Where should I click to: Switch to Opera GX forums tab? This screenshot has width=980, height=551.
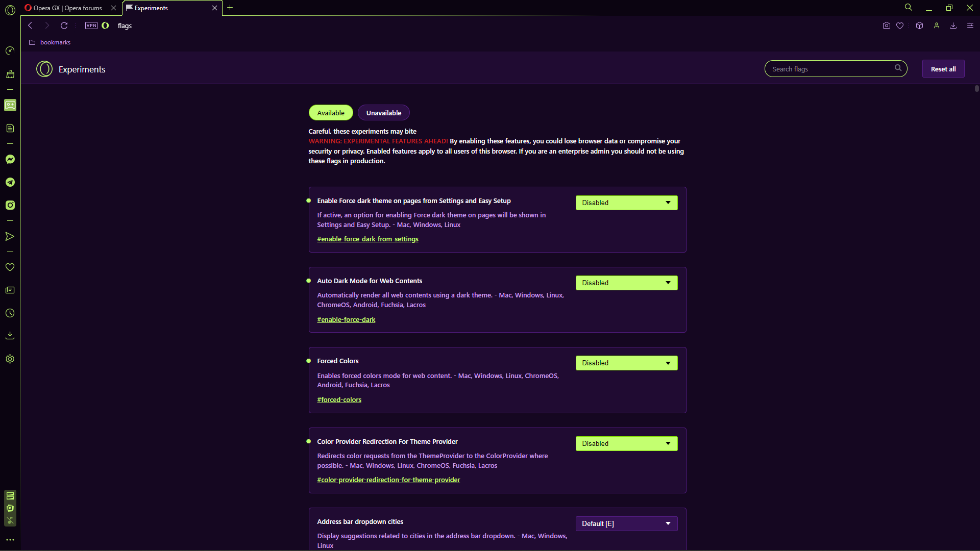point(68,8)
